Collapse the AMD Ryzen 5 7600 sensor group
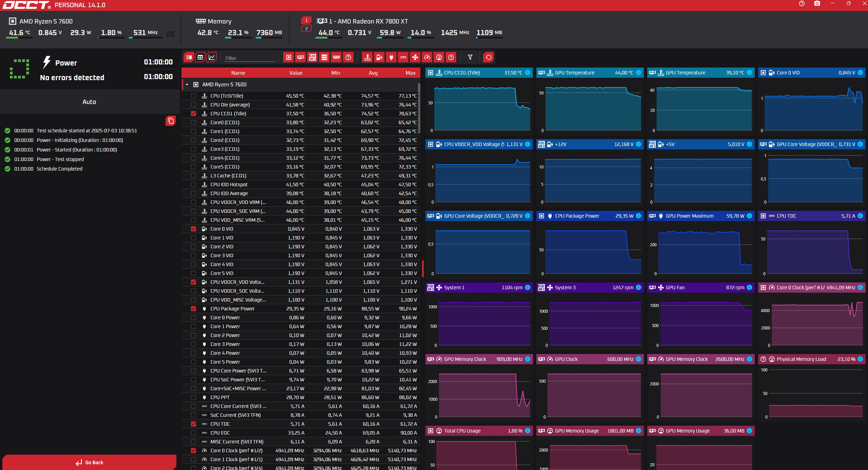Image resolution: width=868 pixels, height=470 pixels. click(x=187, y=85)
